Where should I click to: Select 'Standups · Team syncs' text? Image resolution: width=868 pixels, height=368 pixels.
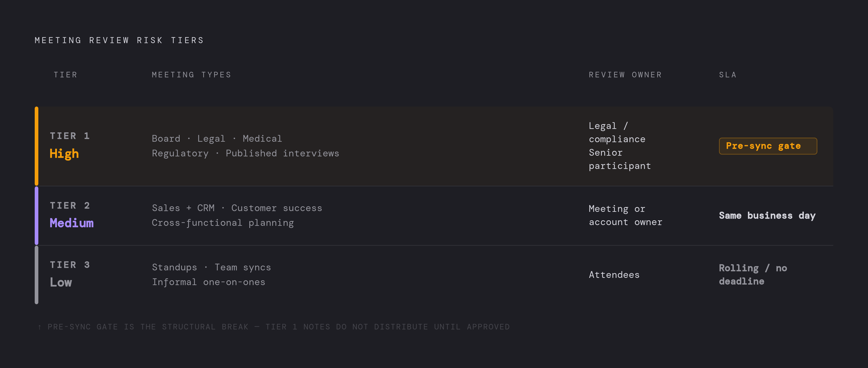coord(211,267)
